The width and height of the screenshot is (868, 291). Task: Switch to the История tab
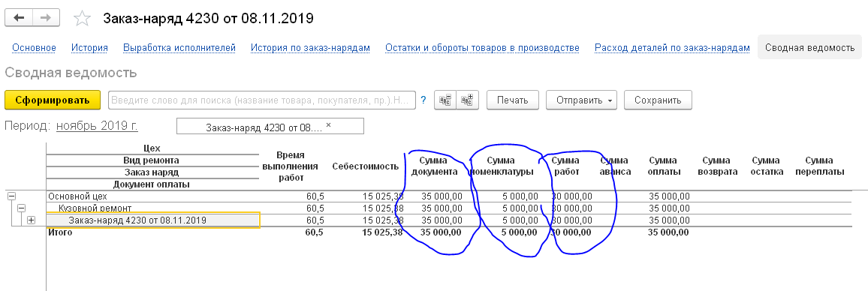pos(89,47)
